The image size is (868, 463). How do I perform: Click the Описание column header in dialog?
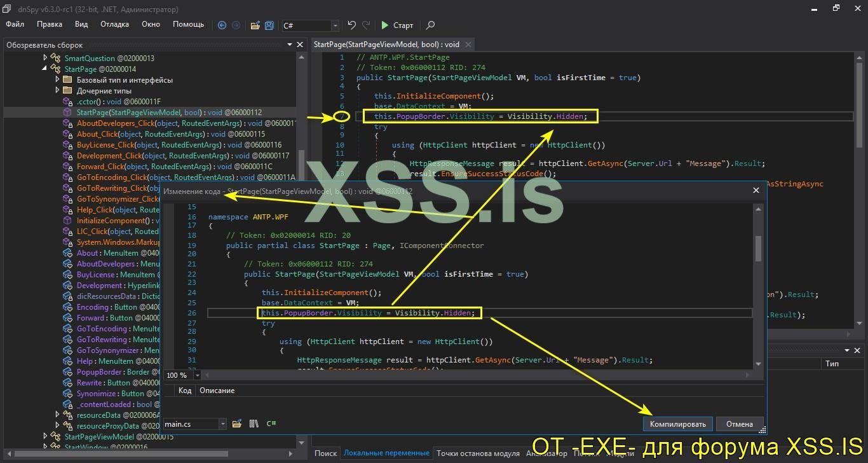click(x=217, y=390)
